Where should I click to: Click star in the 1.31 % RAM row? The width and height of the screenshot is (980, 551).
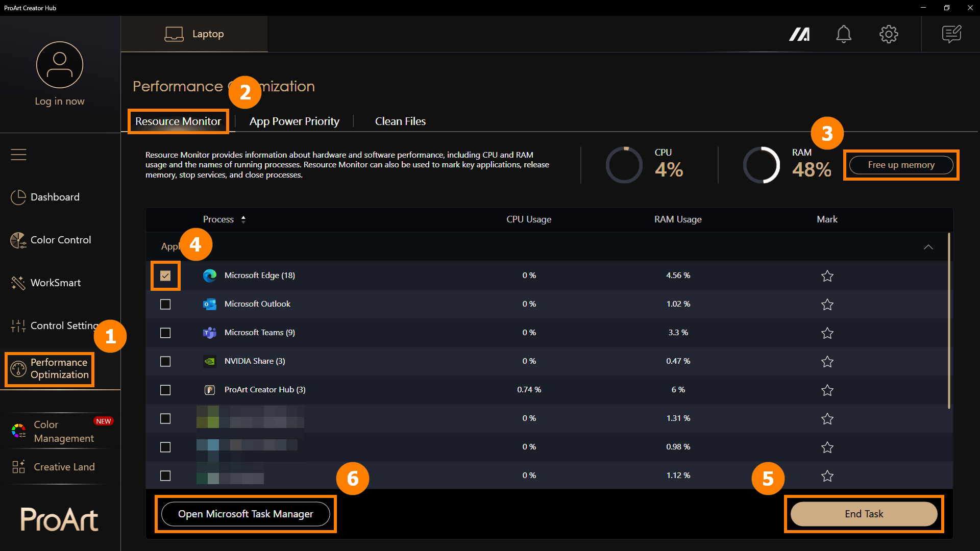pos(827,418)
